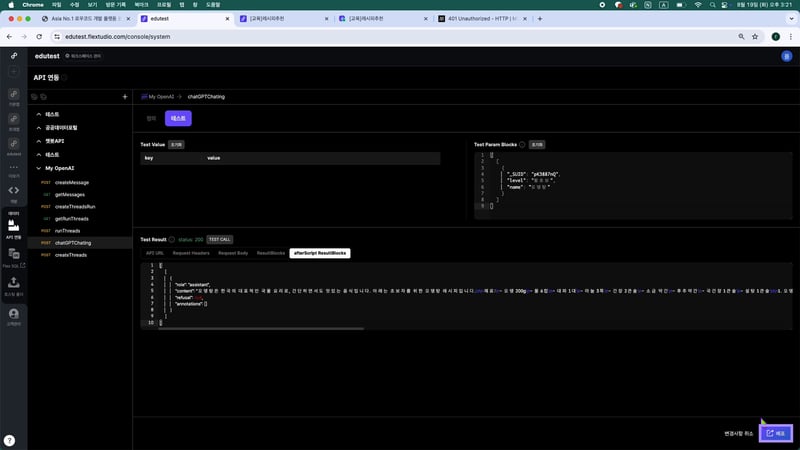Select the getRunThreads GET endpoint
The image size is (800, 450).
(x=74, y=218)
